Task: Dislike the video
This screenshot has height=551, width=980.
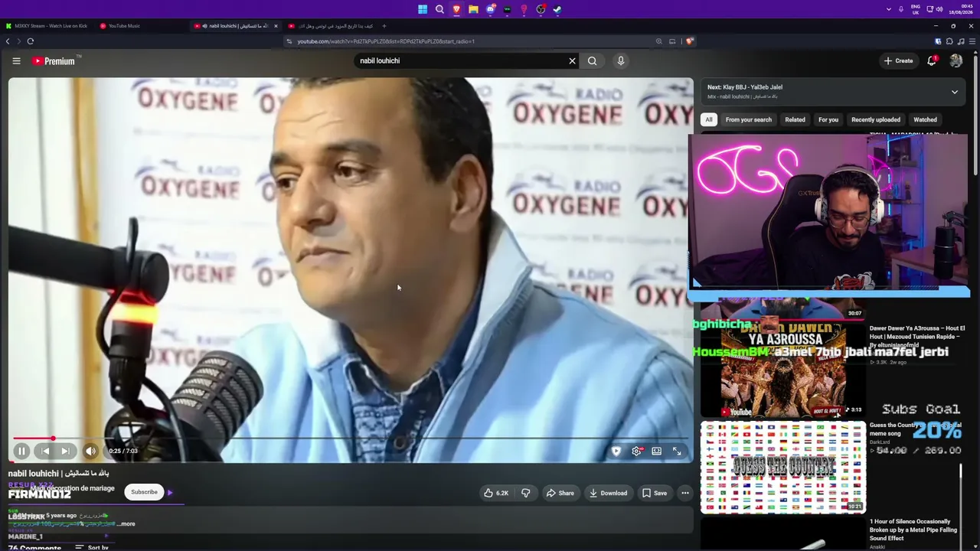Action: [x=526, y=493]
